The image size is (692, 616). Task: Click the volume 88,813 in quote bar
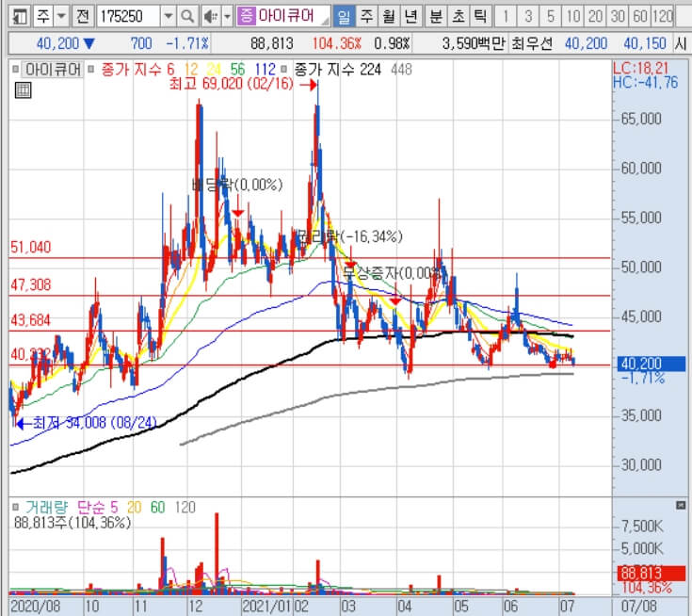point(272,43)
